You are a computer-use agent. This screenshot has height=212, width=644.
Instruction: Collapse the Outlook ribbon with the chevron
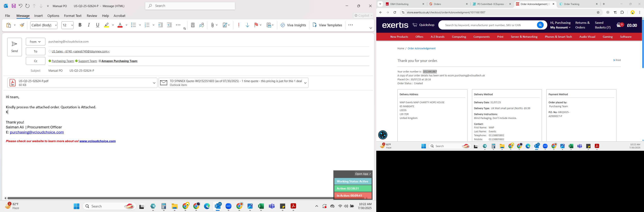[x=370, y=28]
